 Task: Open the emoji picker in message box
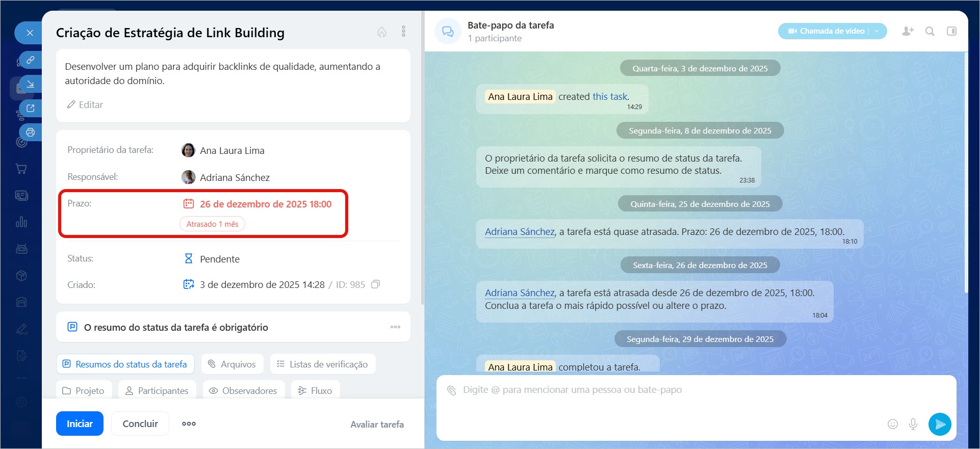892,424
